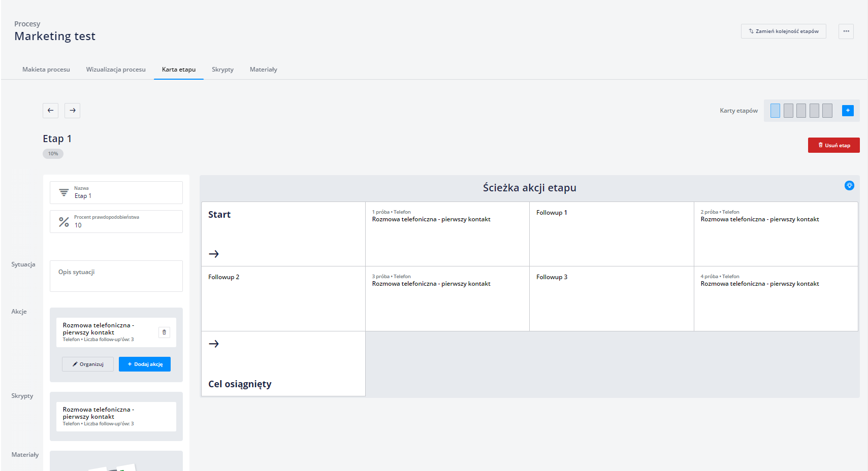Go to the Skrypty tab
Screen dimensions: 868x471
tap(222, 70)
